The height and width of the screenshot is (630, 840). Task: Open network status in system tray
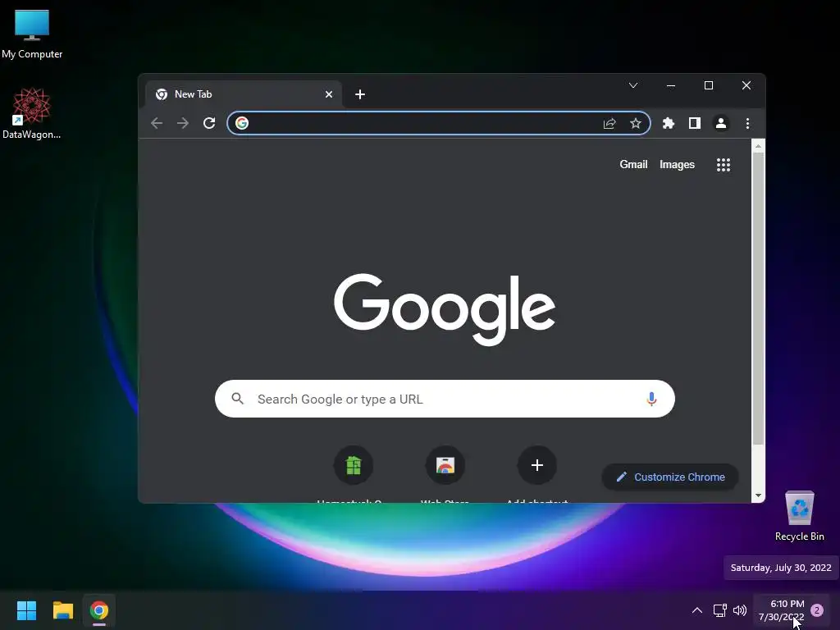[x=719, y=610]
